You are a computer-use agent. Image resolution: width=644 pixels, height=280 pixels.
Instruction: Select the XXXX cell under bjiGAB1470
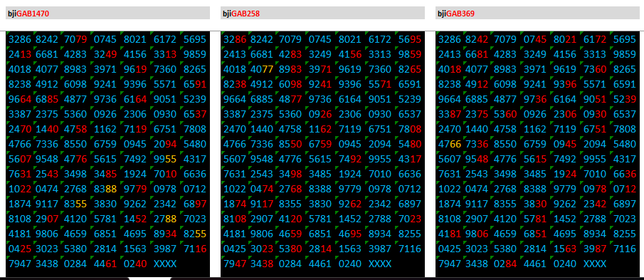tap(165, 264)
